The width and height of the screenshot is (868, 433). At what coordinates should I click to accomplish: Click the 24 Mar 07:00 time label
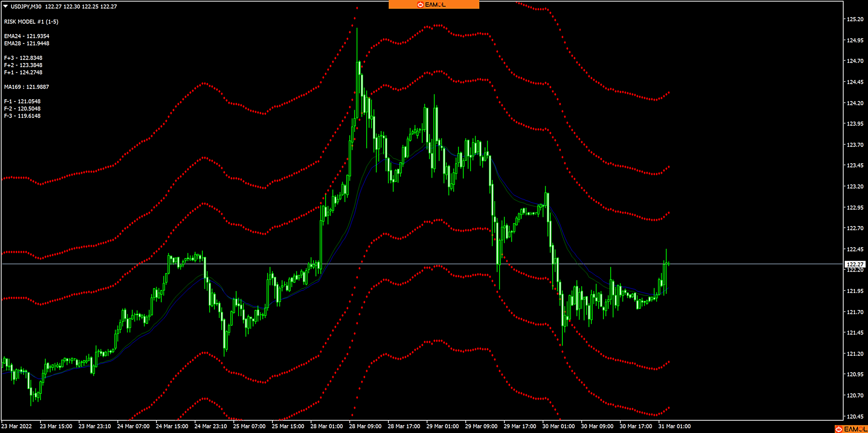point(133,426)
